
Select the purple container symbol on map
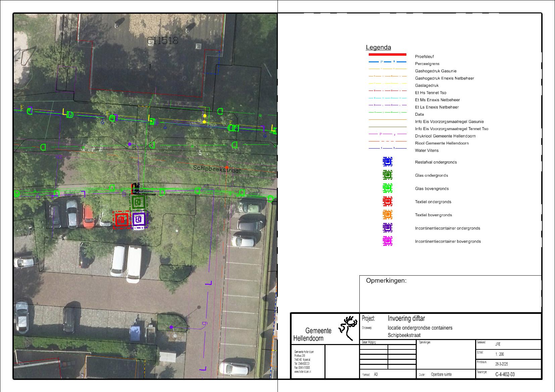[x=138, y=220]
